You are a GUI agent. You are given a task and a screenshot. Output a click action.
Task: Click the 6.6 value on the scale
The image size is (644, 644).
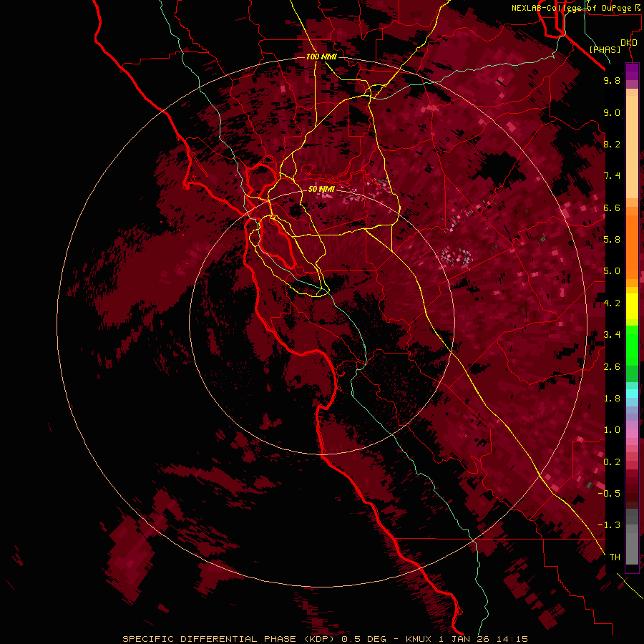612,208
